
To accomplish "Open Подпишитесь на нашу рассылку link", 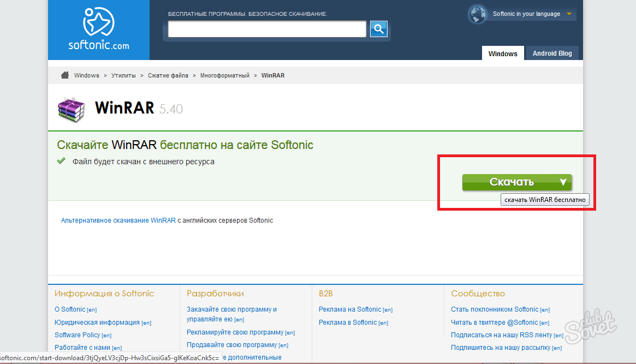I will (x=506, y=348).
